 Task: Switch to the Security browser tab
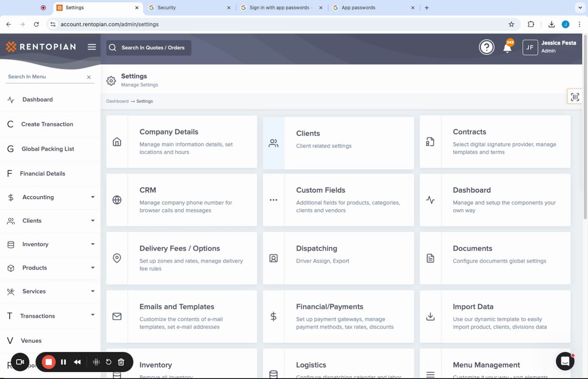click(x=190, y=8)
